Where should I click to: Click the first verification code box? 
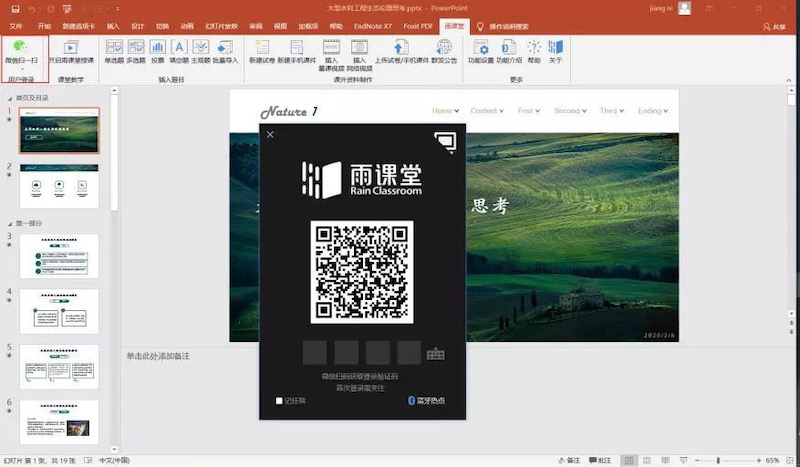(x=314, y=353)
